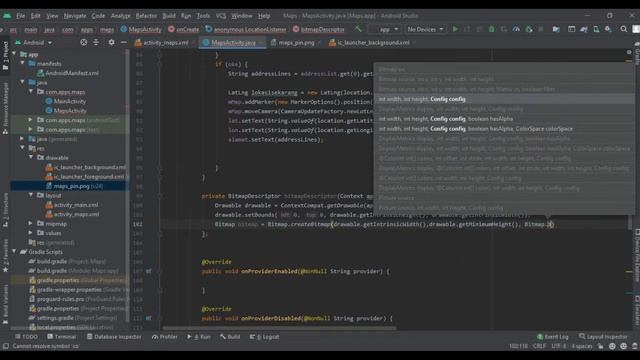The width and height of the screenshot is (640, 360).
Task: Open the app run configuration dropdown
Action: [384, 29]
